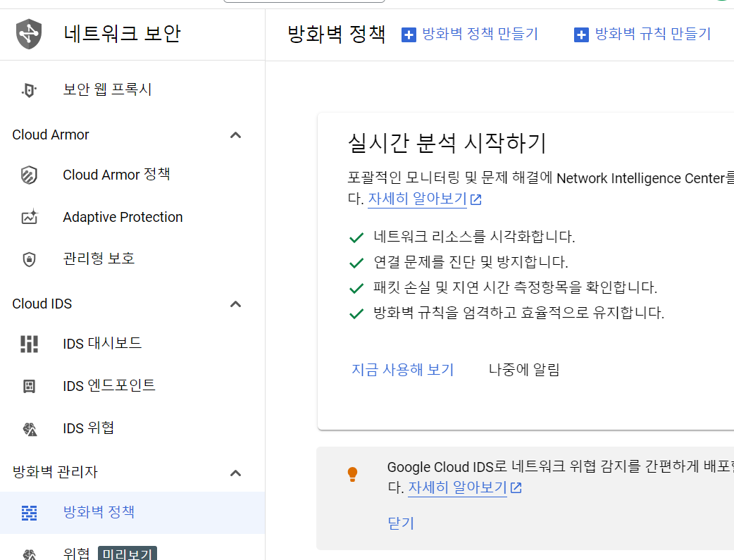Click the Cloud Armor section label
This screenshot has height=560, width=734.
click(x=51, y=135)
